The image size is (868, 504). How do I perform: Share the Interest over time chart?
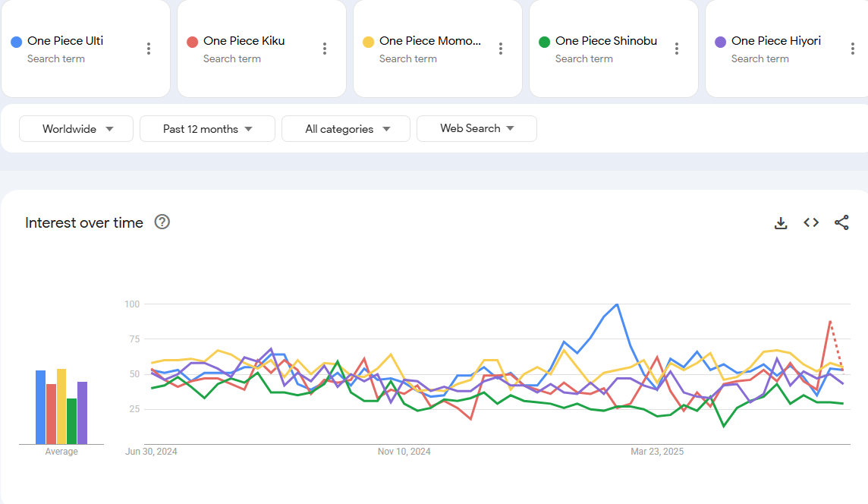click(841, 222)
